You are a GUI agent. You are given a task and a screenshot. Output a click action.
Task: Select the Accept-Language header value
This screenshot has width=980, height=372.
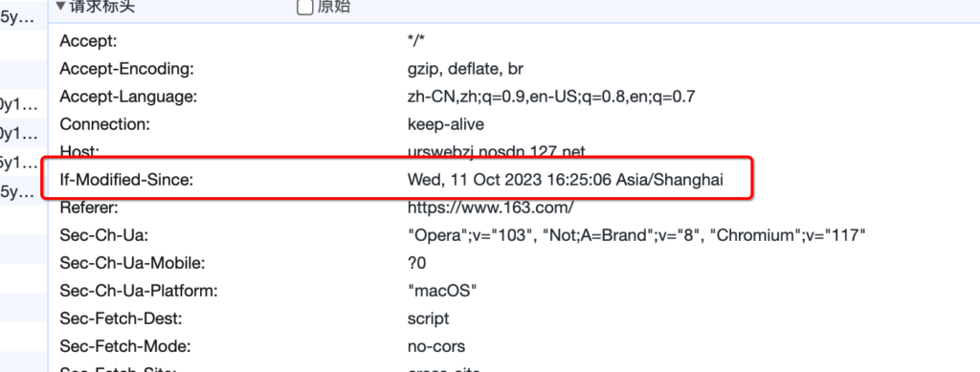pyautogui.click(x=551, y=97)
